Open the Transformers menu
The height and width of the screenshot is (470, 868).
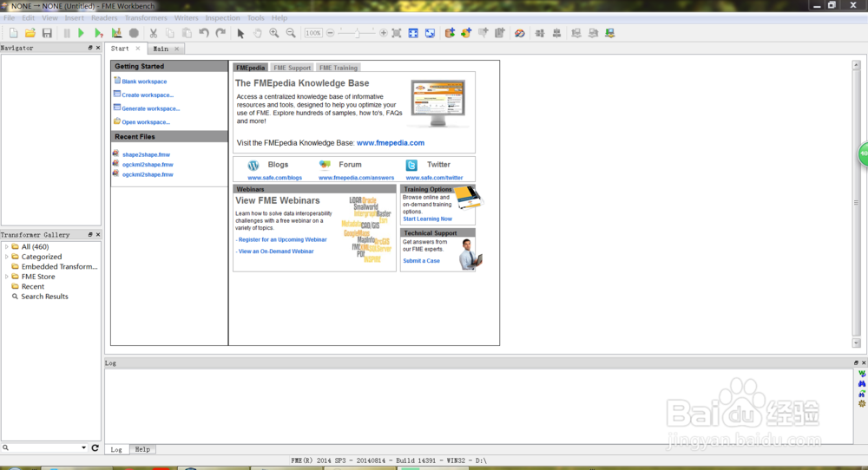pyautogui.click(x=146, y=17)
